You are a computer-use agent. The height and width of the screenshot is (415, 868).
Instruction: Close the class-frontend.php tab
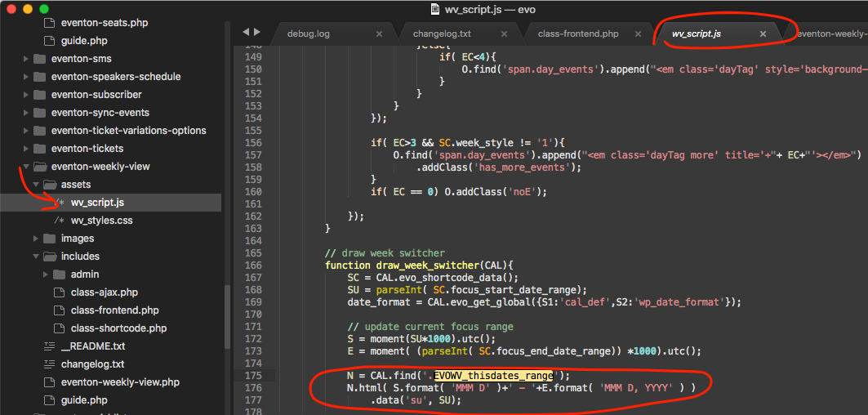point(637,34)
